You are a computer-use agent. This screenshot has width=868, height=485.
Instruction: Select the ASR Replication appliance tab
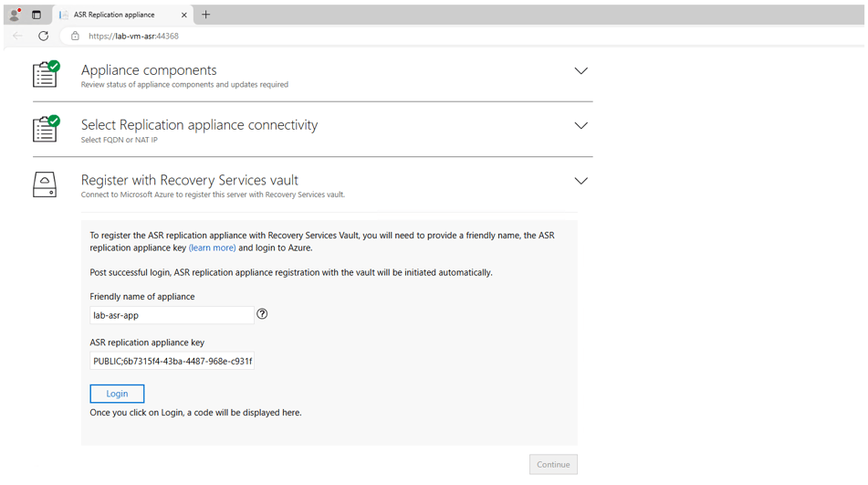pyautogui.click(x=123, y=15)
